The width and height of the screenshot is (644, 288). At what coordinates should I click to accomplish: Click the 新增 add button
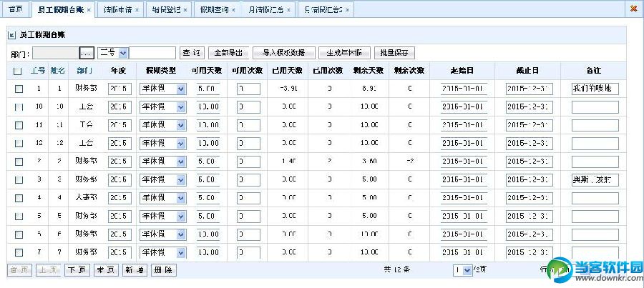tap(135, 270)
